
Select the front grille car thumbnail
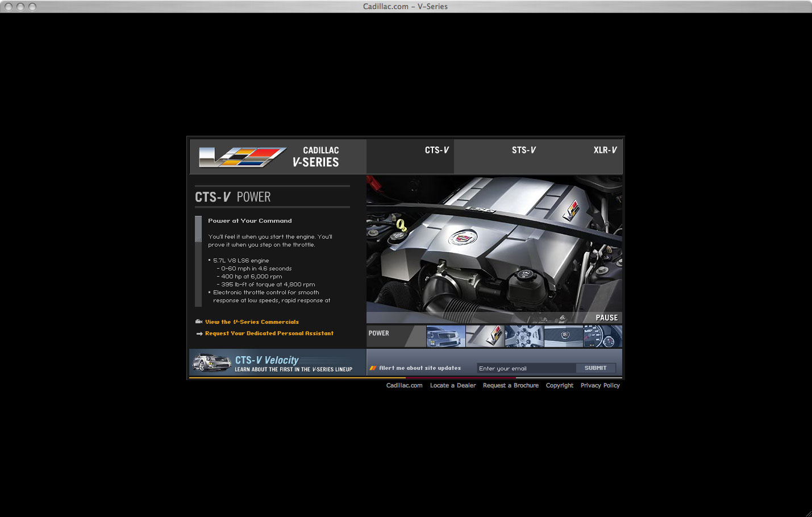(445, 336)
